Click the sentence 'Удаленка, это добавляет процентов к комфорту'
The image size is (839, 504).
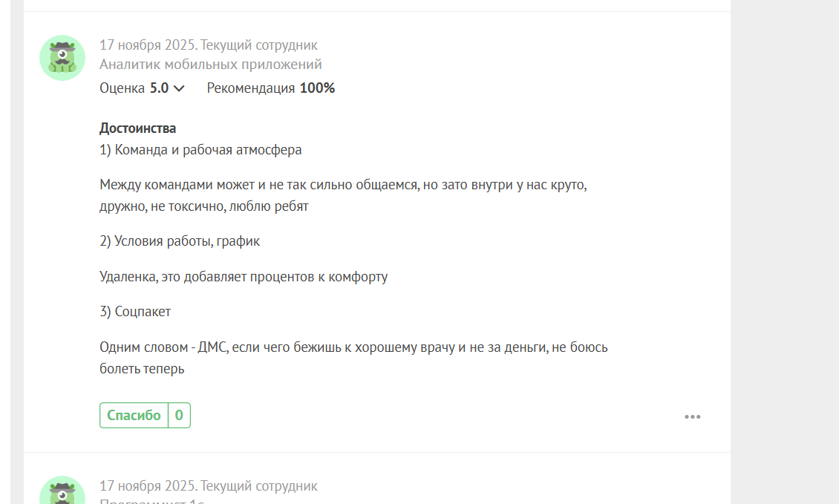(x=244, y=277)
